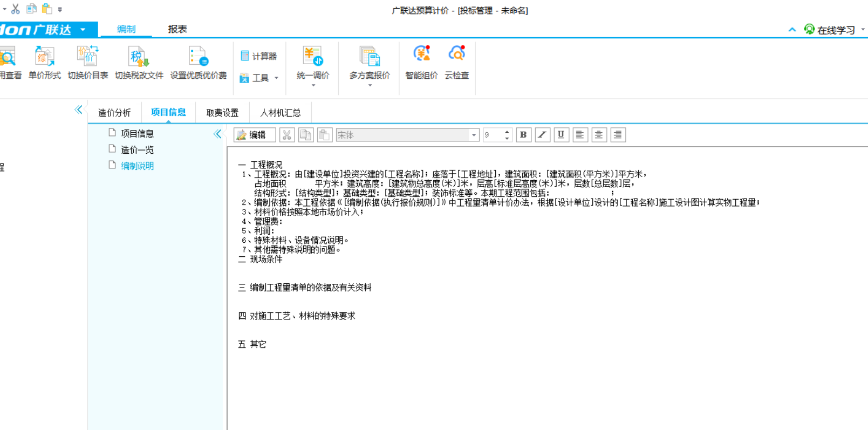Click the 编辑 edit button
The height and width of the screenshot is (430, 868).
(x=255, y=135)
